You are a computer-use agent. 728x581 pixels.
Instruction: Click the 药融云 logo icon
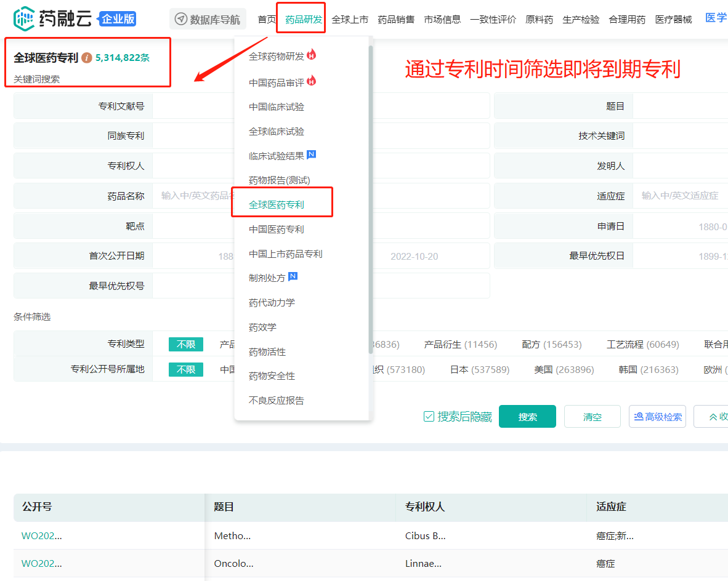(25, 18)
